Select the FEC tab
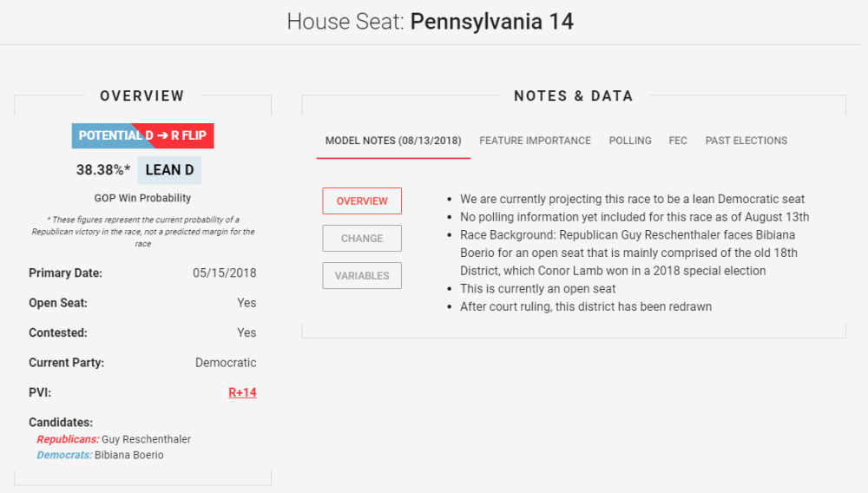 [678, 141]
